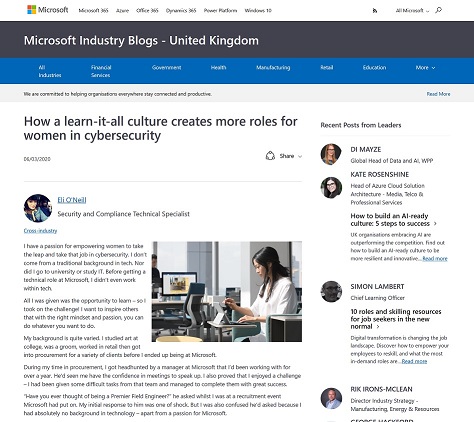Click the Microsoft logo

pos(48,10)
